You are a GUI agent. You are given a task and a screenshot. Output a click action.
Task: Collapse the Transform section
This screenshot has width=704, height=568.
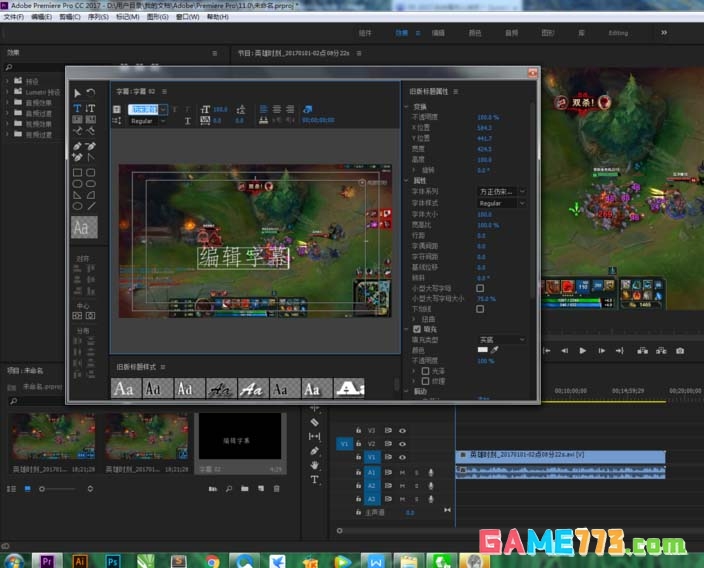(406, 107)
